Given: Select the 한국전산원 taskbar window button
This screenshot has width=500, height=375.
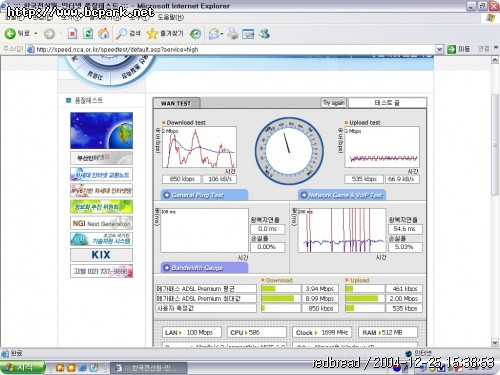Looking at the screenshot, I should tap(148, 368).
